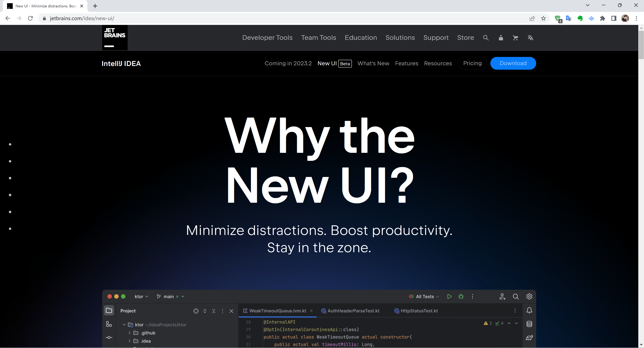This screenshot has height=348, width=644.
Task: Click the green shield extension icon
Action: tap(558, 18)
